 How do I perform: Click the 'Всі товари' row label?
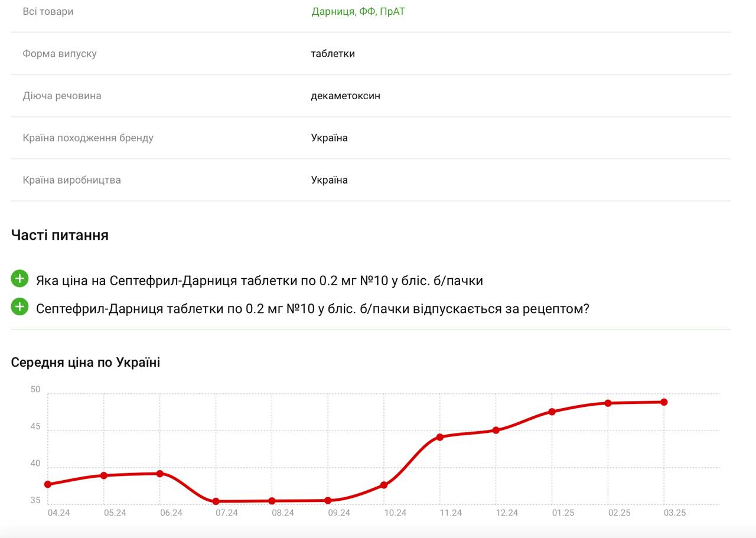point(48,12)
